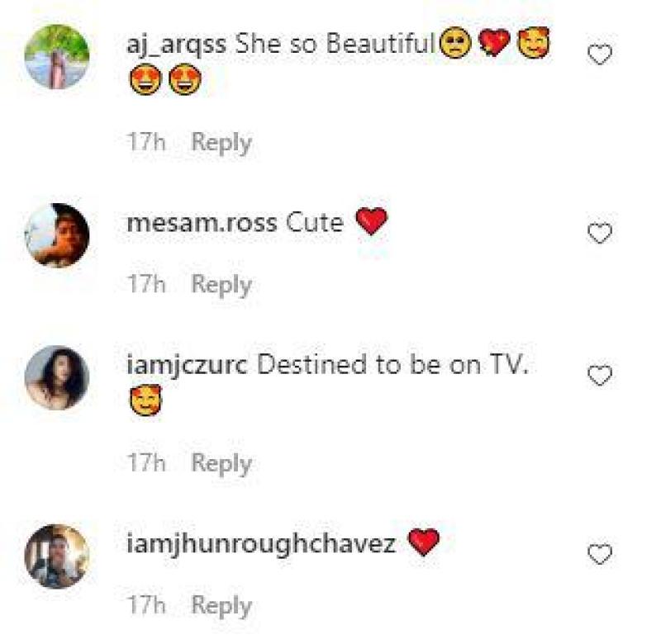The width and height of the screenshot is (661, 644).
Task: Click the 17h timestamp under aj_arqss's comment
Action: coord(146,141)
